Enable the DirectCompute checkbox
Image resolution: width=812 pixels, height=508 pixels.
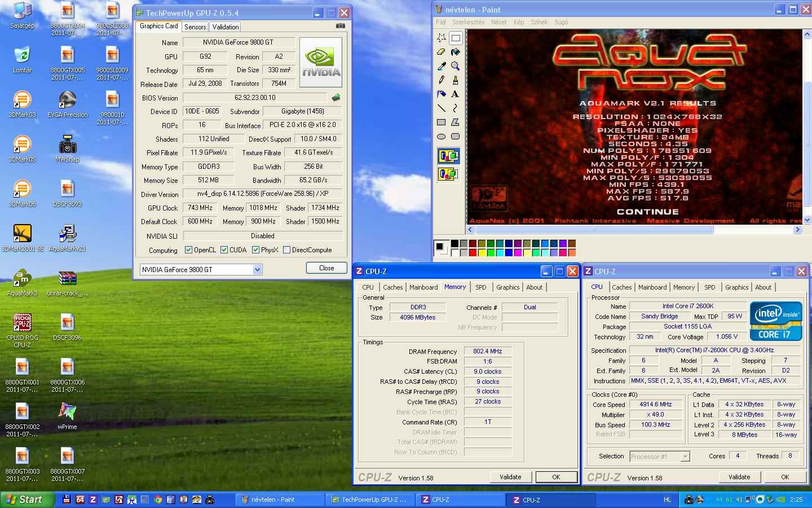(x=286, y=250)
